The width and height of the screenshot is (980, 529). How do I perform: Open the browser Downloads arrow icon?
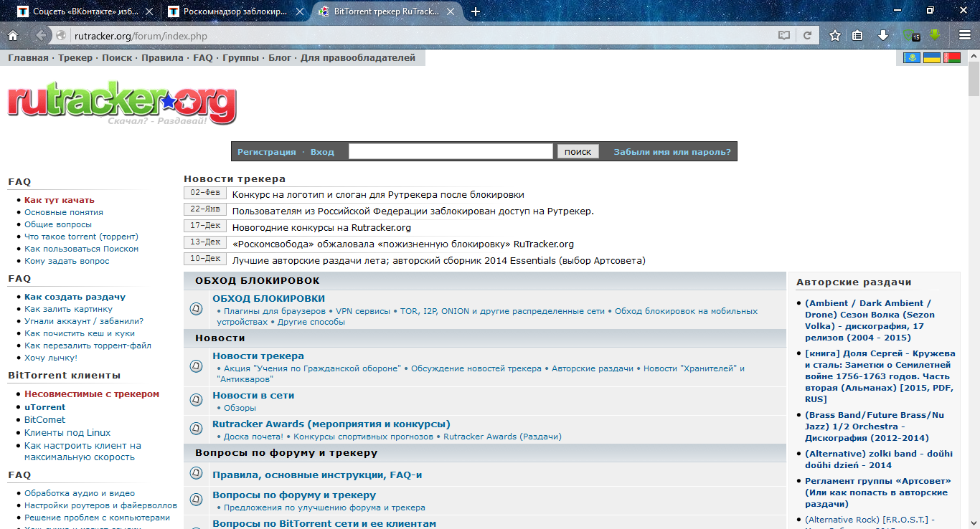883,35
